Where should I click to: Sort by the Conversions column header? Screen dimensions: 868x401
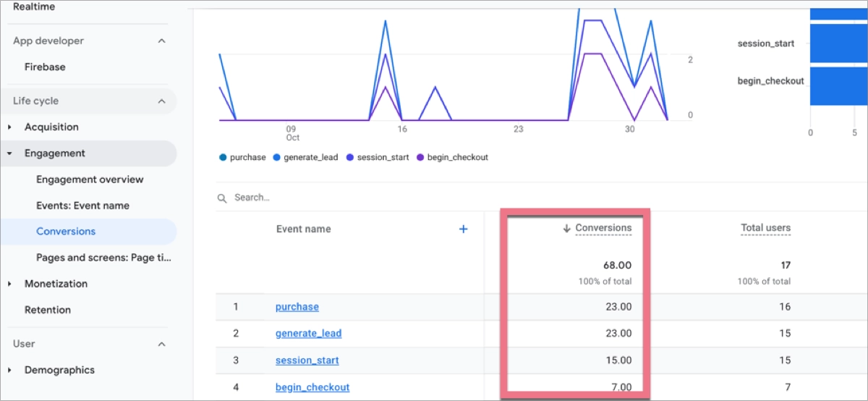coord(603,228)
